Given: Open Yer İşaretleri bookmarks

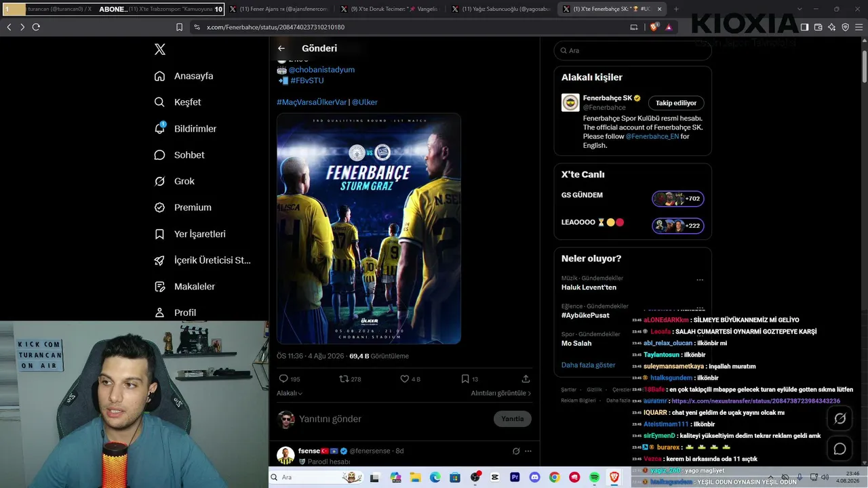Looking at the screenshot, I should pos(190,234).
